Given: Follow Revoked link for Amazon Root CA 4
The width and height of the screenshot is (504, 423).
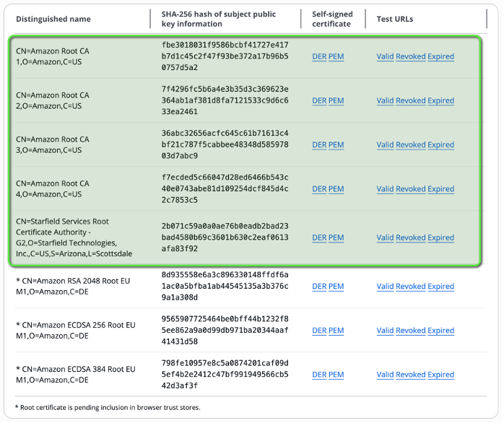Looking at the screenshot, I should (x=412, y=189).
